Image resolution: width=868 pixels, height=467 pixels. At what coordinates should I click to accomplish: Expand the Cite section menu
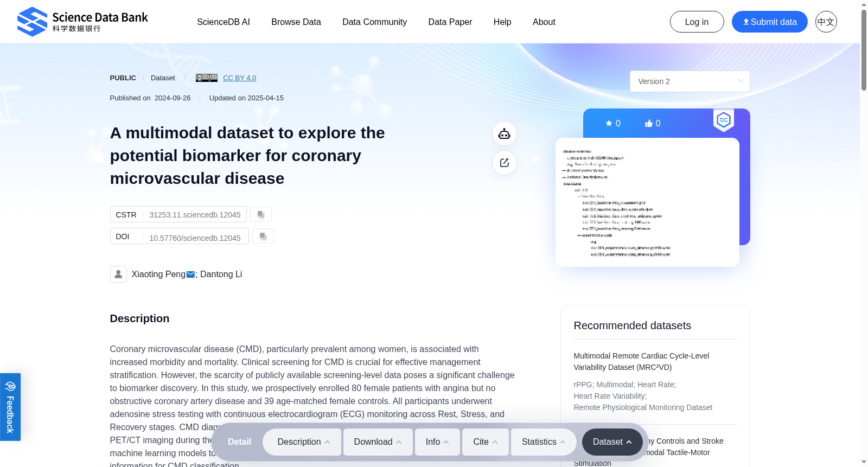tap(486, 442)
